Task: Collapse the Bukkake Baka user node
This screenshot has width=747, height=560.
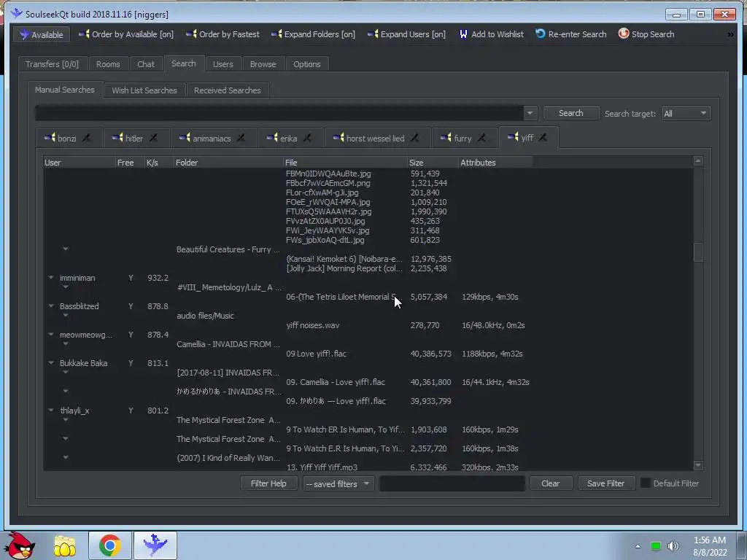Action: 51,363
